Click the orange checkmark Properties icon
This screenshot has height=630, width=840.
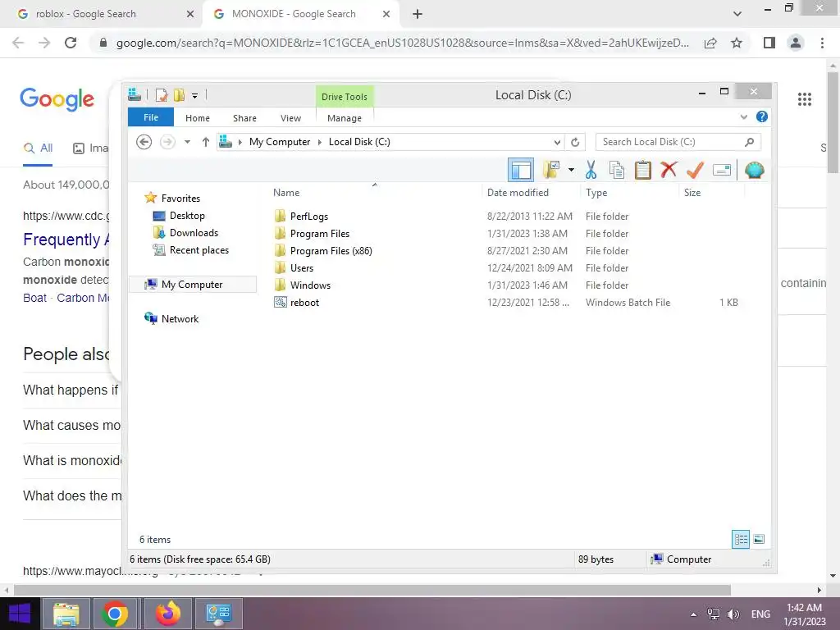[695, 171]
